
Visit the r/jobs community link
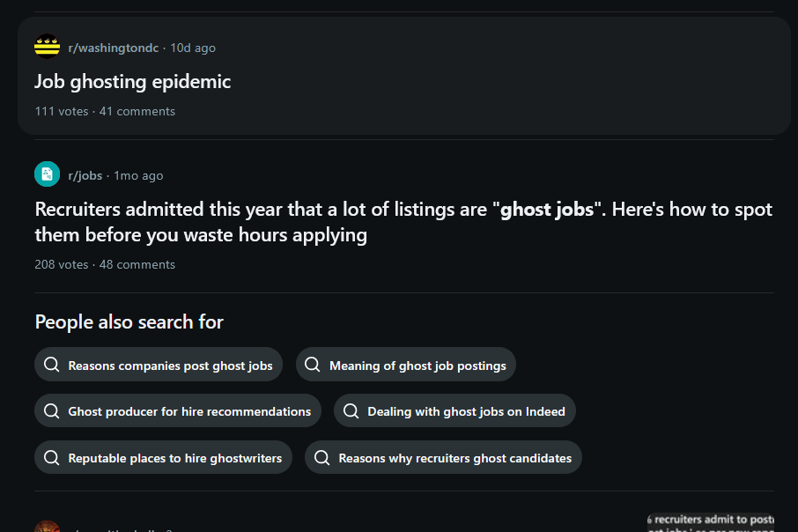[85, 175]
